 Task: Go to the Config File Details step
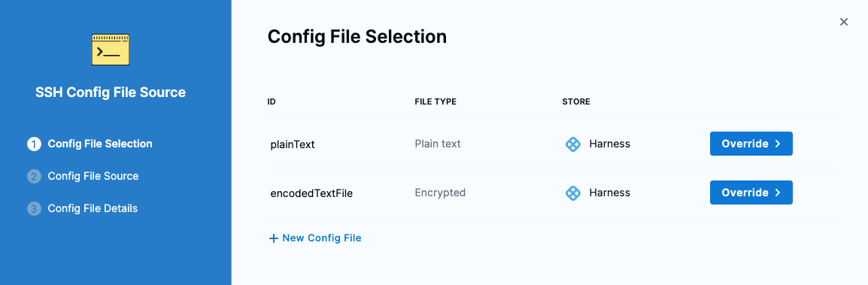(93, 208)
